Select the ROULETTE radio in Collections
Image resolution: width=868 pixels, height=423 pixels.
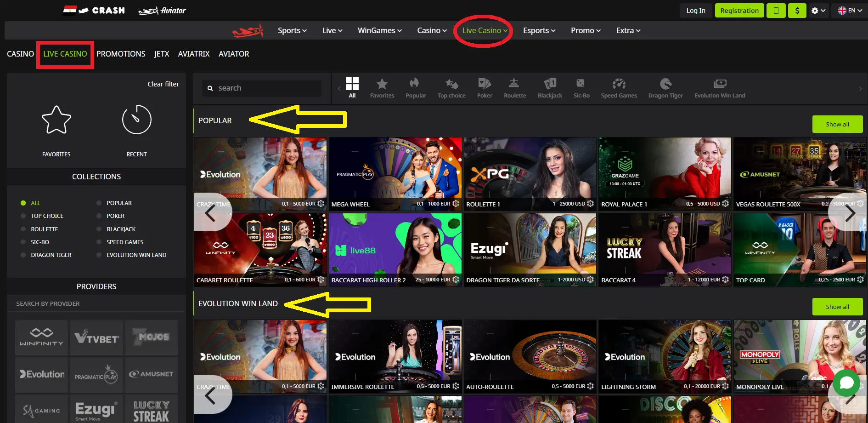point(23,229)
